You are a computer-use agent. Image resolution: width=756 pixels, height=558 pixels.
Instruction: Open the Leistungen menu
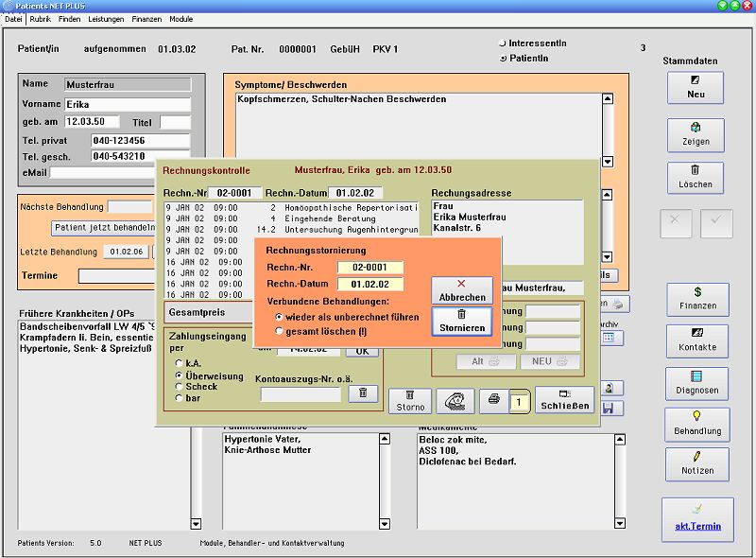[x=106, y=19]
